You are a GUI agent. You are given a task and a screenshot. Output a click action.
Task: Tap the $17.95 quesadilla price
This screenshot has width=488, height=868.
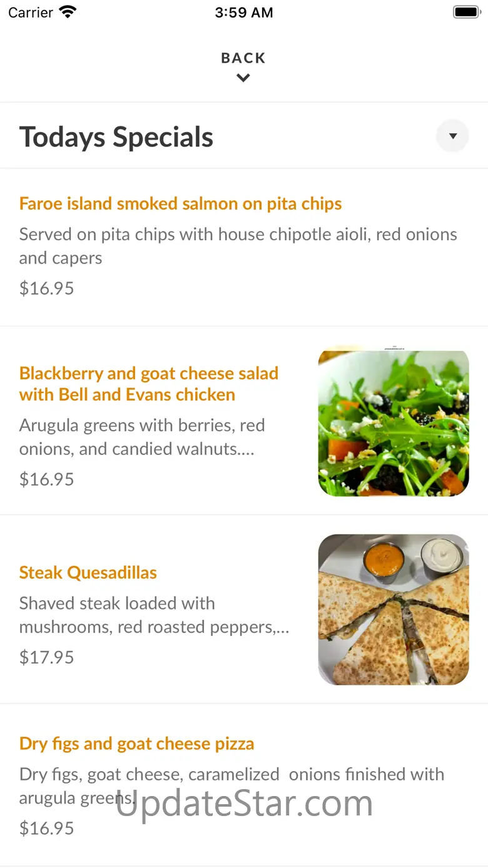pos(47,658)
